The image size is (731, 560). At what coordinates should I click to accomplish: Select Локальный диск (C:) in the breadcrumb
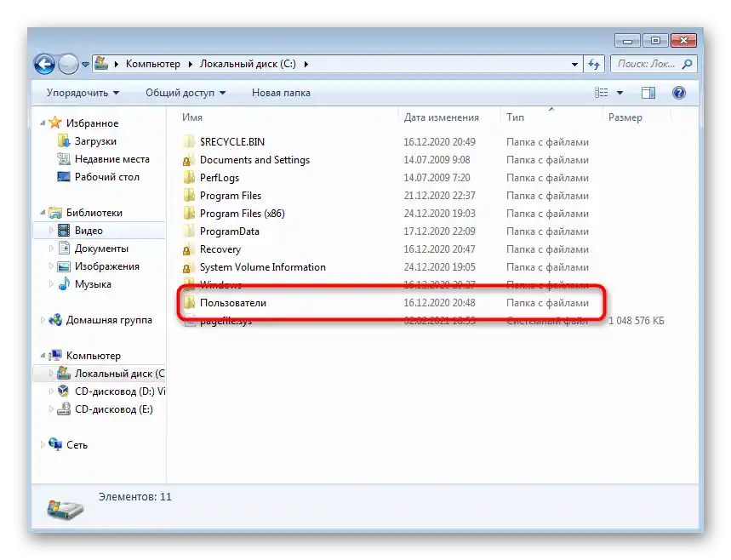(x=248, y=64)
